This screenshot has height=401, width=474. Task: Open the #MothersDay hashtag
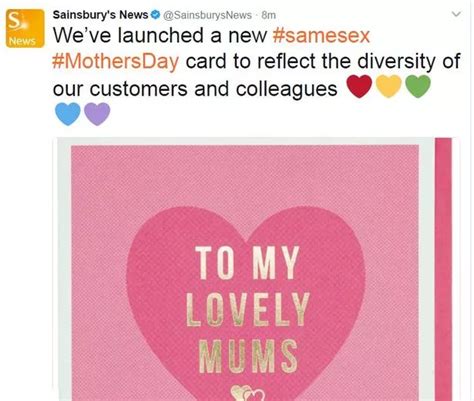(x=116, y=62)
